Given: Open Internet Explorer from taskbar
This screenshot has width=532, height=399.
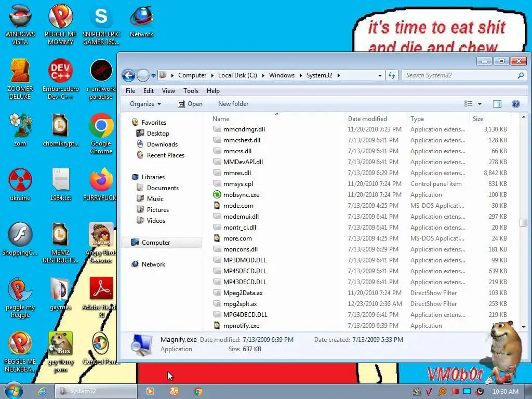Looking at the screenshot, I should tap(43, 391).
